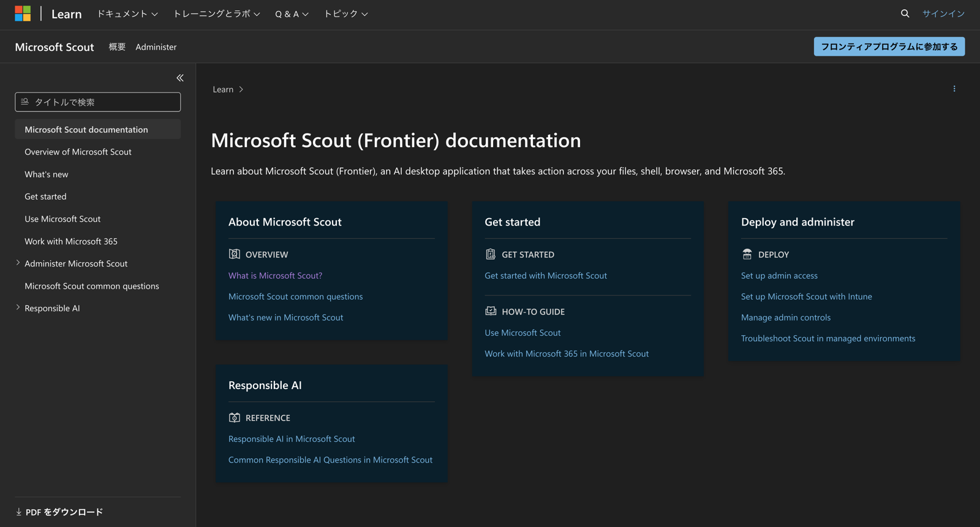
Task: Open Work with Microsoft 365 sidebar item
Action: pos(71,241)
